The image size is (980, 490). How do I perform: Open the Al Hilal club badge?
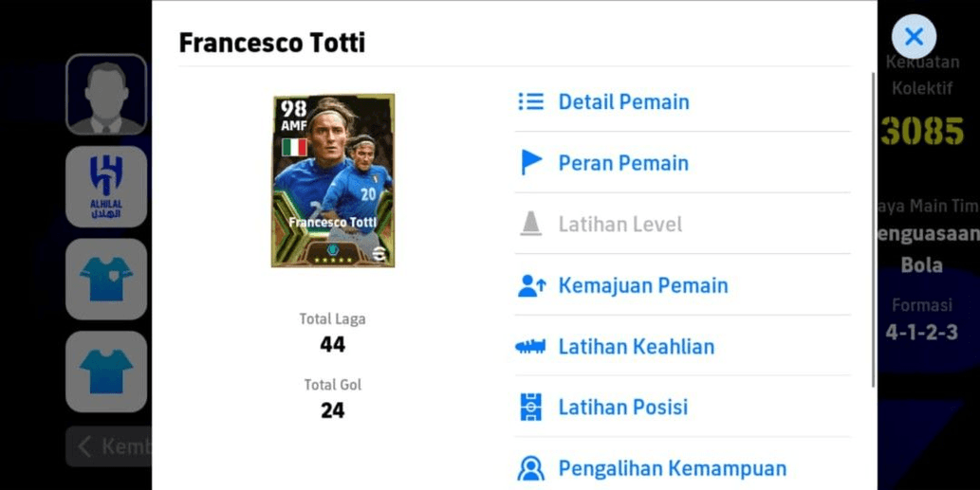(x=106, y=187)
